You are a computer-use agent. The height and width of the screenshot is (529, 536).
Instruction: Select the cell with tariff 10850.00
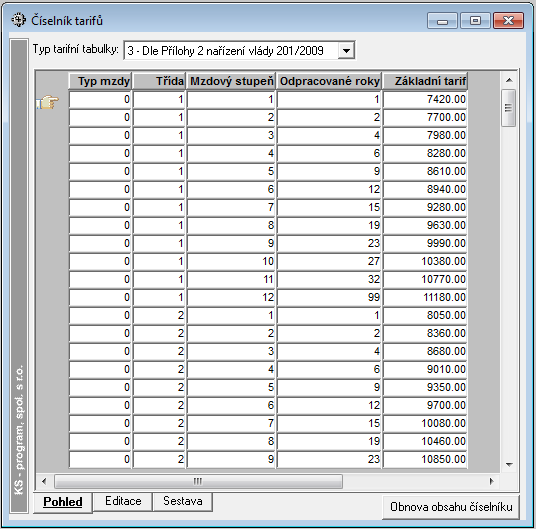[425, 459]
